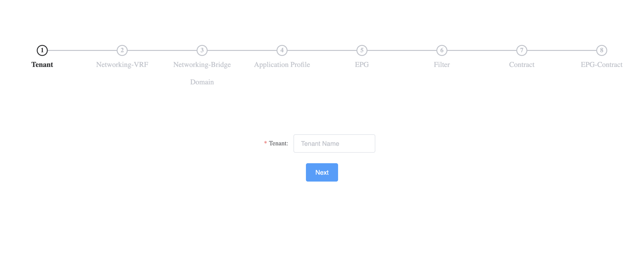644x276 pixels.
Task: Expand the Filter step
Action: pyautogui.click(x=441, y=50)
